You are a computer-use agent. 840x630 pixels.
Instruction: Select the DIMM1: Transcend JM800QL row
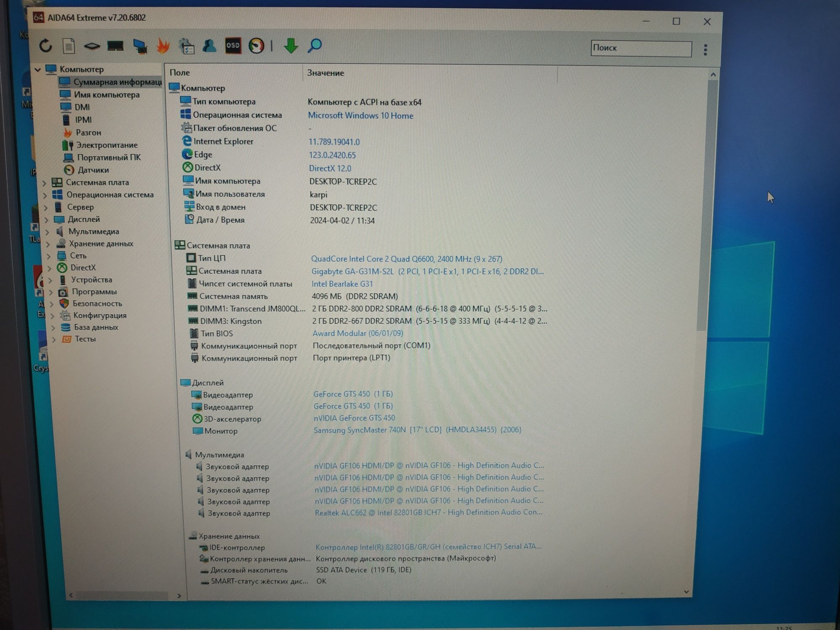[367, 309]
